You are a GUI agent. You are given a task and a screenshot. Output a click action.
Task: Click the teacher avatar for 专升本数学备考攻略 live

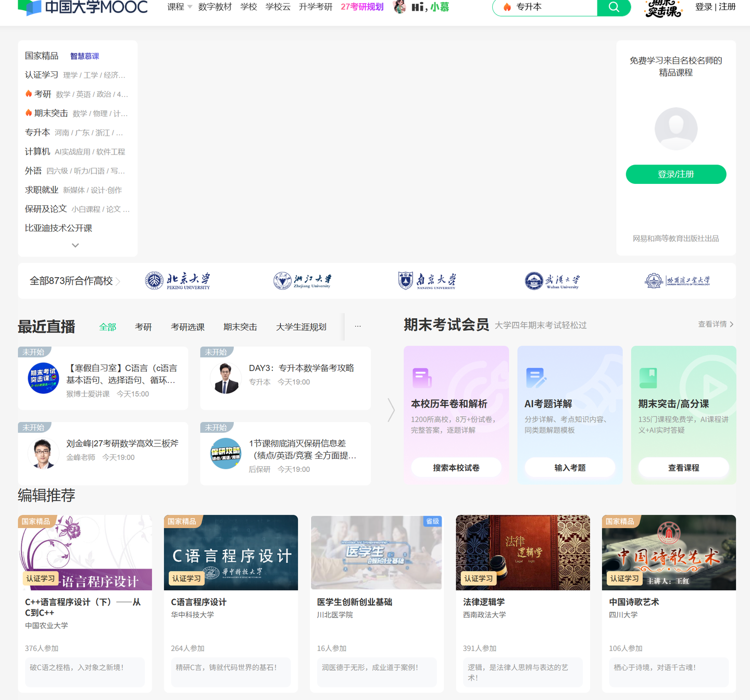(226, 378)
